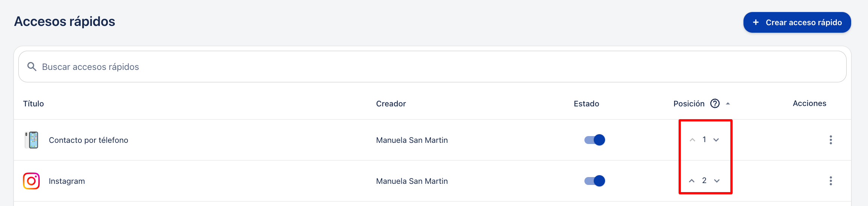Click the Contacto por télefono title
868x206 pixels.
coord(89,140)
